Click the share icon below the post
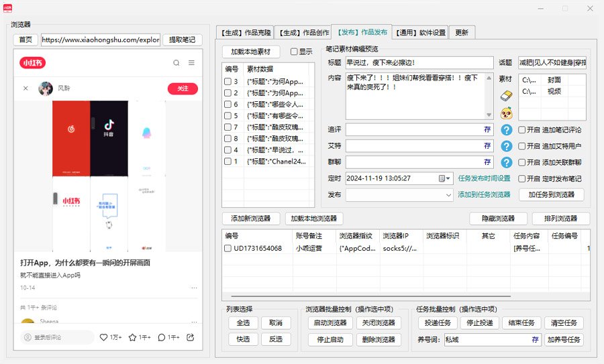604x364 pixels. pyautogui.click(x=191, y=337)
